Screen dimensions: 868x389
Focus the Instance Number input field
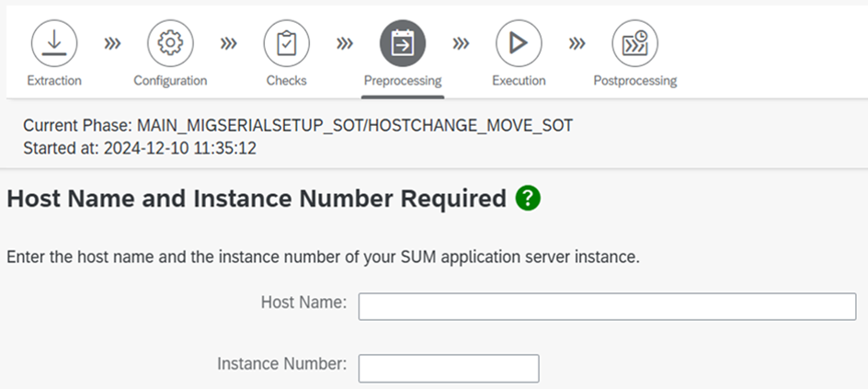pos(448,368)
